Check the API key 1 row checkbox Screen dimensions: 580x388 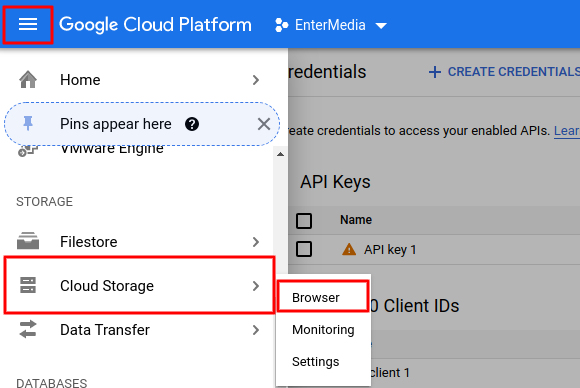304,249
